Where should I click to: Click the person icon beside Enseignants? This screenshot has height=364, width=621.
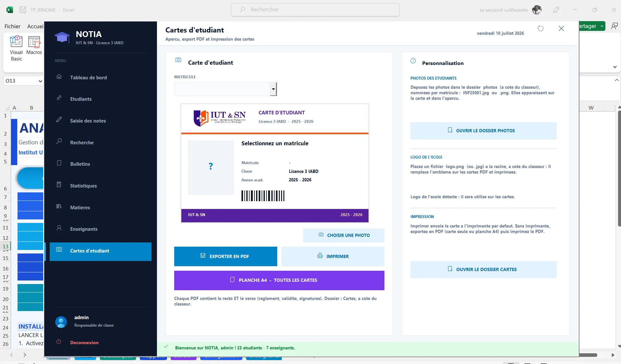pos(59,228)
